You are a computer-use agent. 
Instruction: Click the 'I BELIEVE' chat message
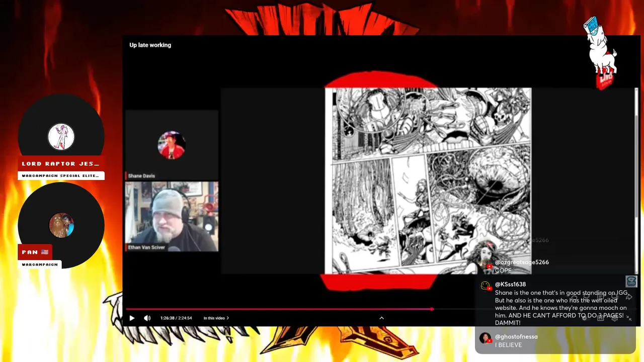click(508, 345)
